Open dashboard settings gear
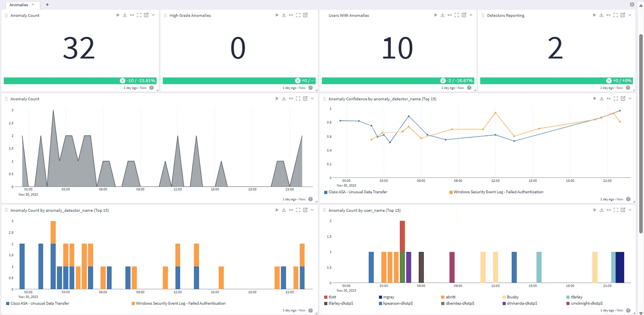Image resolution: width=644 pixels, height=315 pixels. click(x=632, y=4)
